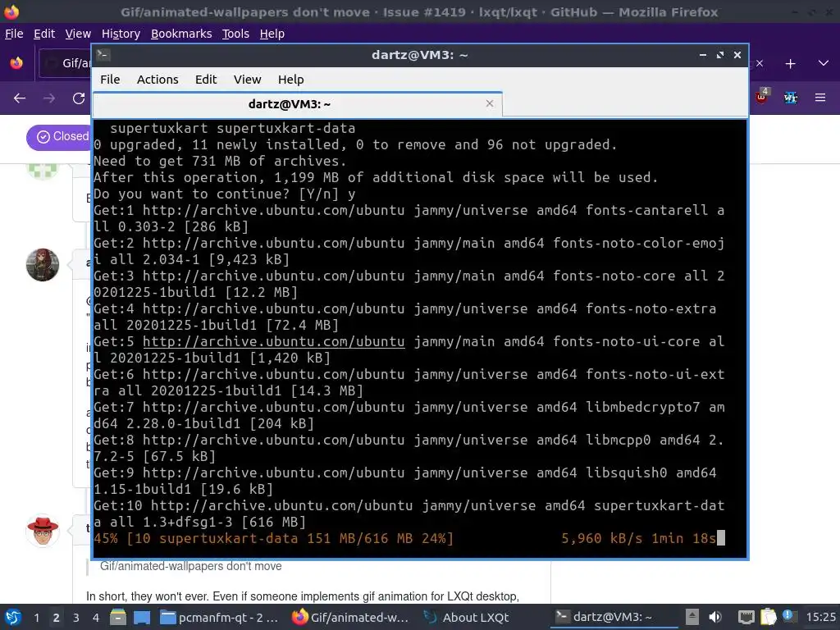Click the red-haired user avatar
840x630 pixels.
coord(43,265)
